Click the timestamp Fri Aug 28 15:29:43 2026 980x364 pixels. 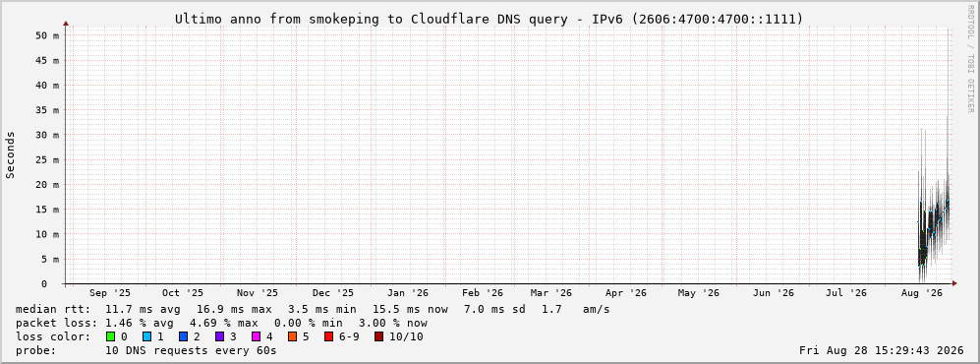(882, 351)
